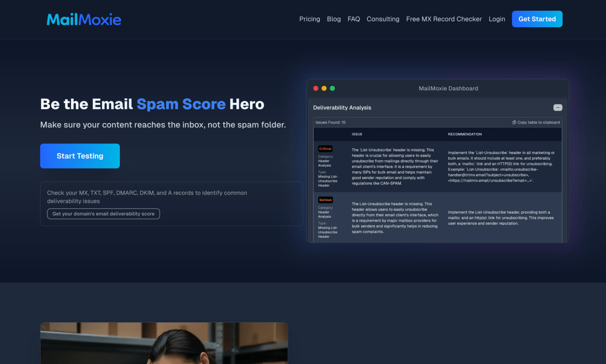This screenshot has height=364, width=606.
Task: Go to the Blog link
Action: click(334, 19)
